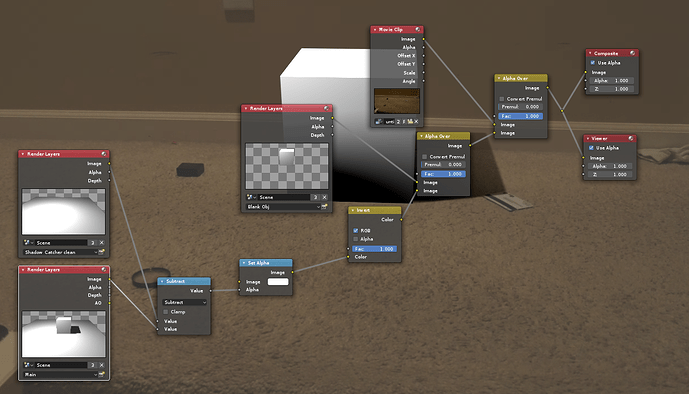Screen dimensions: 689x394
Task: Collapse Alpha Over node linked to Composite
Action: [x=499, y=78]
